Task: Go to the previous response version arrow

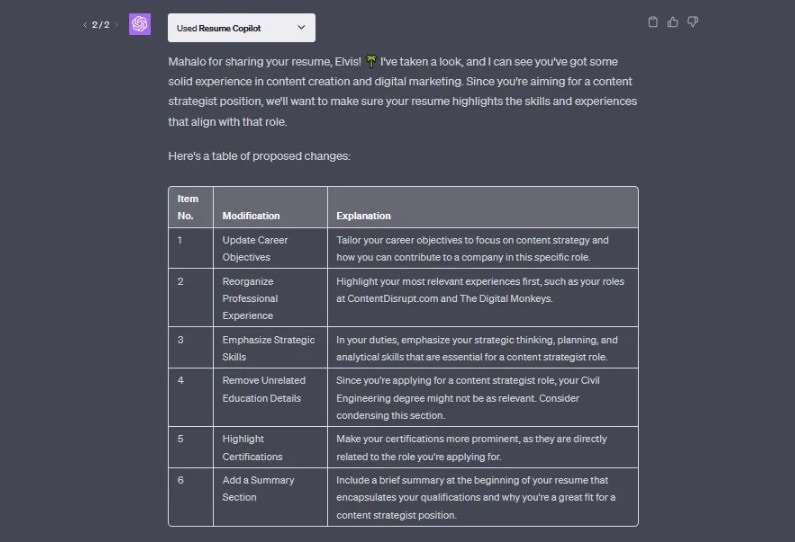Action: pyautogui.click(x=85, y=25)
